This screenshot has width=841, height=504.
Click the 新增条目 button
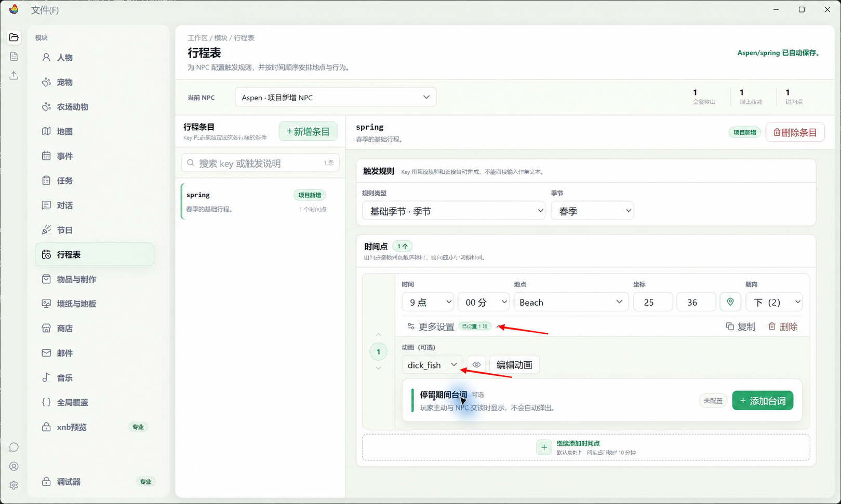pos(308,132)
